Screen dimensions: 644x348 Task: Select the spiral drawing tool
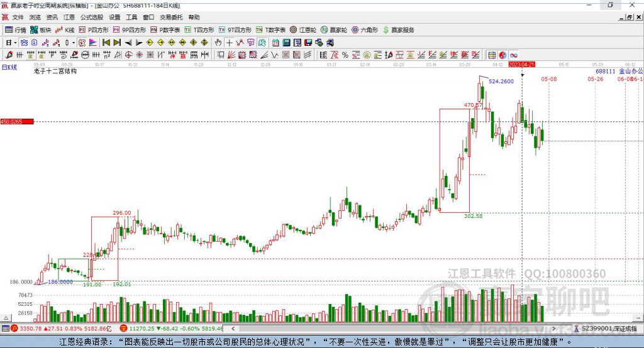(64, 55)
